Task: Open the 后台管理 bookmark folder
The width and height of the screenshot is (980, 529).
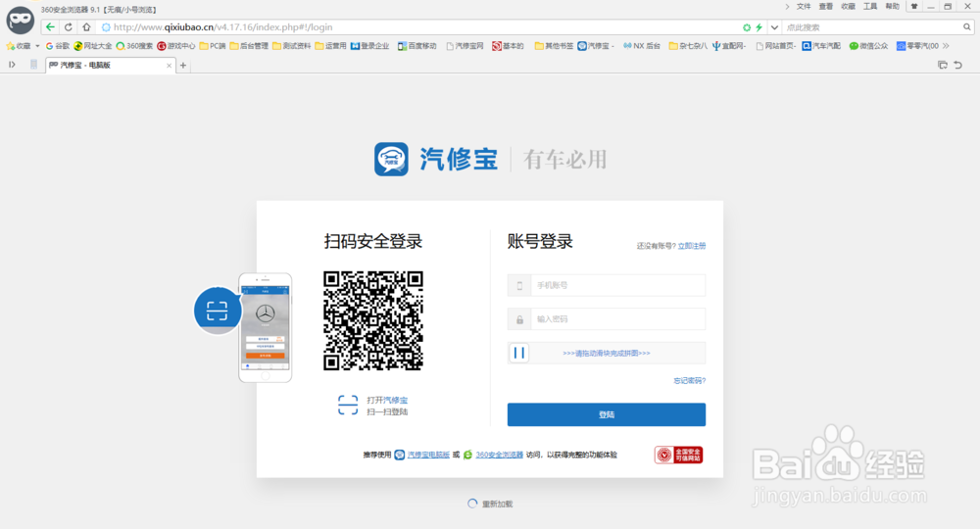Action: coord(249,46)
